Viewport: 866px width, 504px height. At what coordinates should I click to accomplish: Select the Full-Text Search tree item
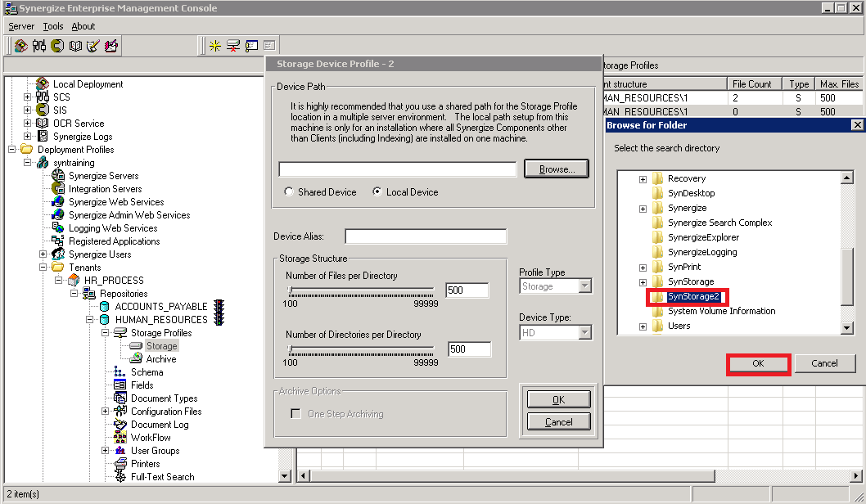(x=162, y=477)
